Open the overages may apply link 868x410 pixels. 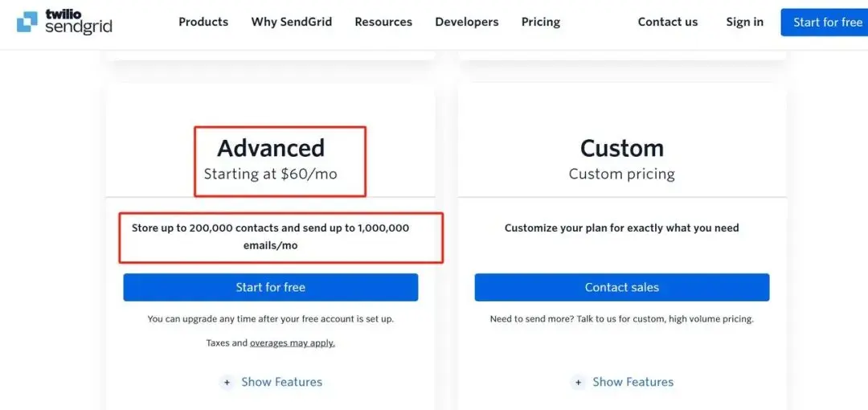tap(293, 343)
